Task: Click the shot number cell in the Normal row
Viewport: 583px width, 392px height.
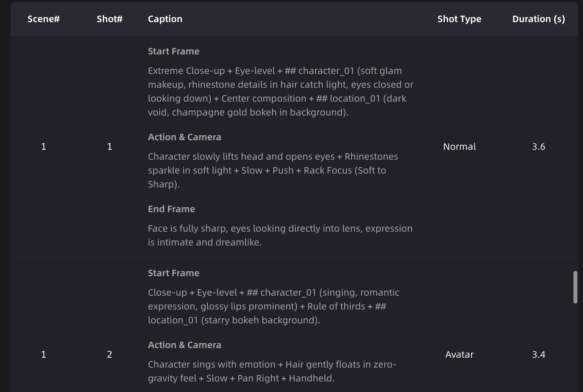Action: coord(110,147)
